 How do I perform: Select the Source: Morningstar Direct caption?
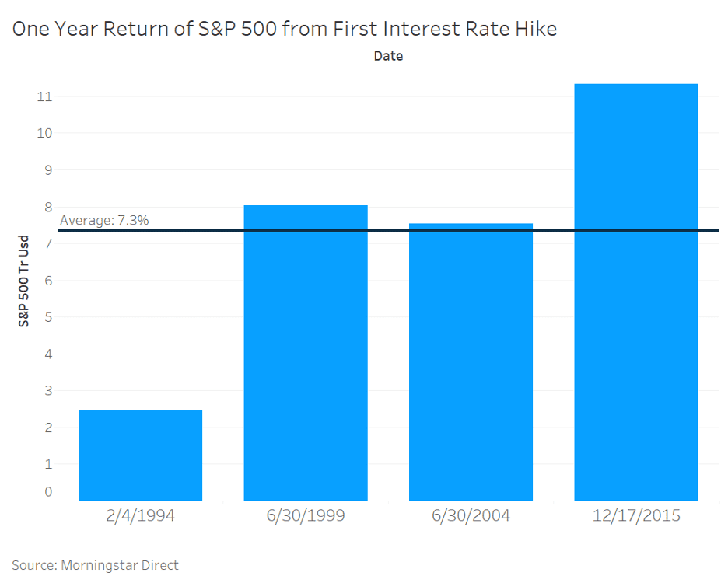coord(95,565)
